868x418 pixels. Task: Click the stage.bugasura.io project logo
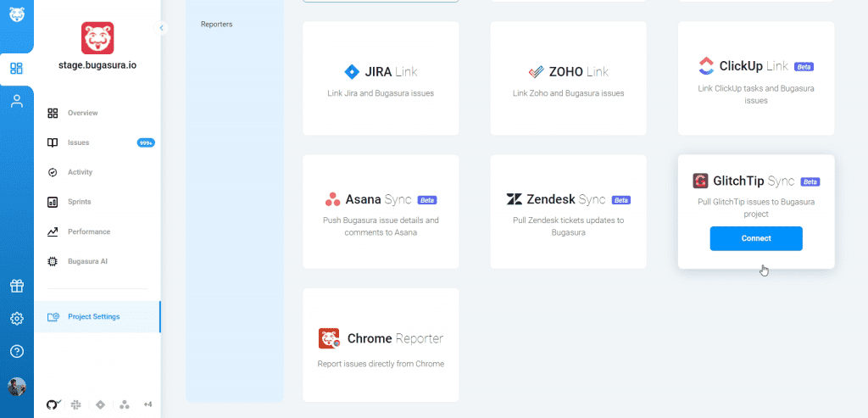click(x=97, y=38)
